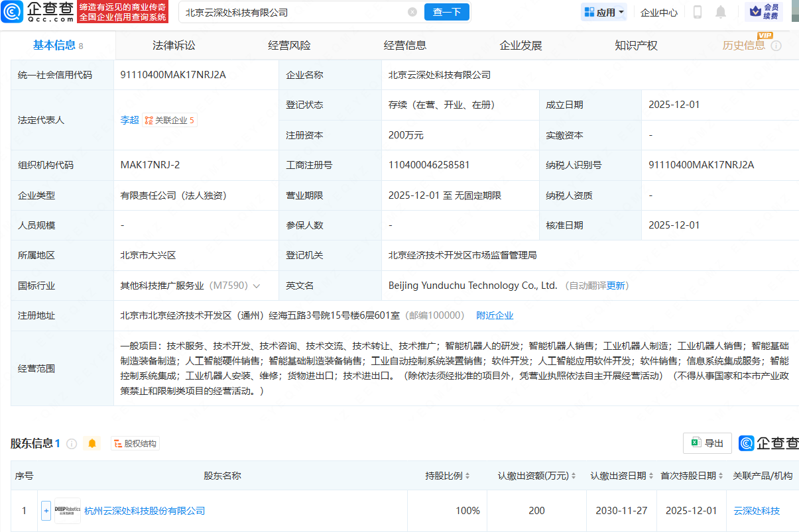This screenshot has width=799, height=532.
Task: Sort by 首次持股日期 column
Action: pos(691,476)
